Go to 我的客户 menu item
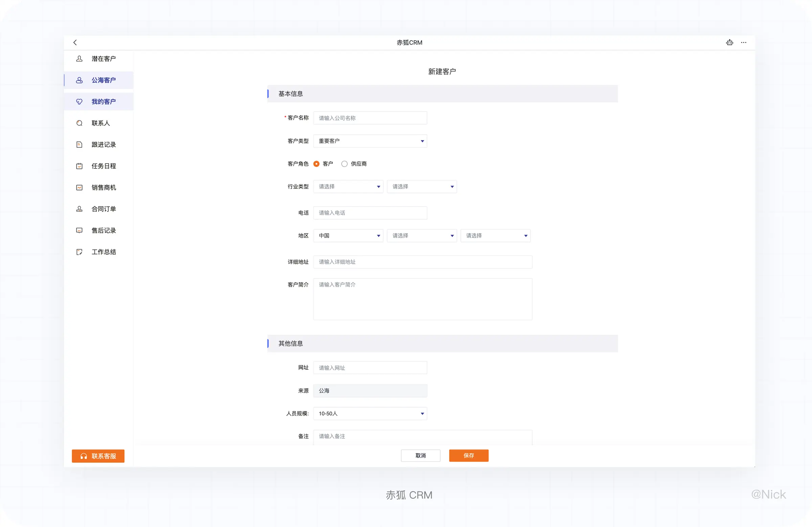This screenshot has height=527, width=812. 98,102
